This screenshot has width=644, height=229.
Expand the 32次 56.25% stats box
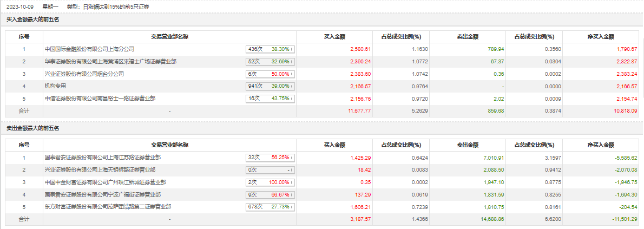click(271, 158)
